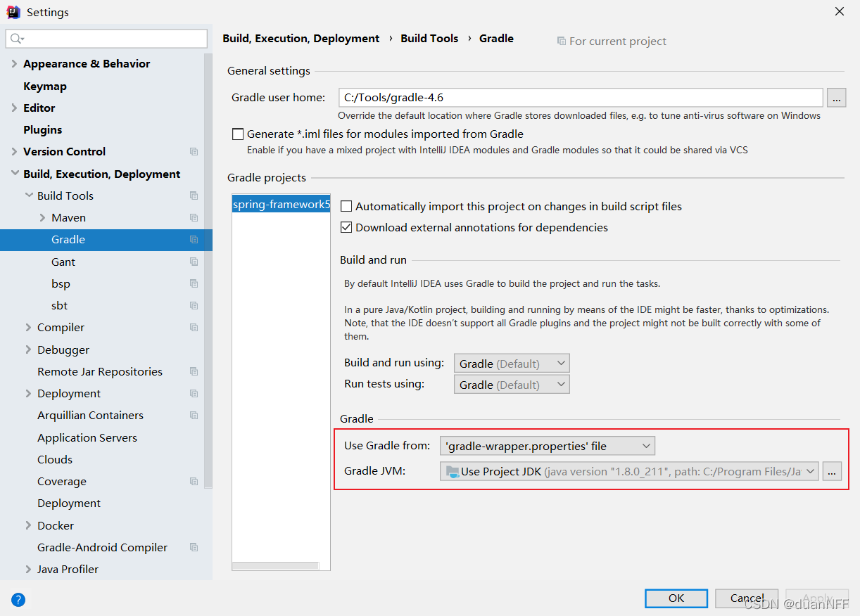Browse for Gradle JVM path
The height and width of the screenshot is (616, 860).
832,471
